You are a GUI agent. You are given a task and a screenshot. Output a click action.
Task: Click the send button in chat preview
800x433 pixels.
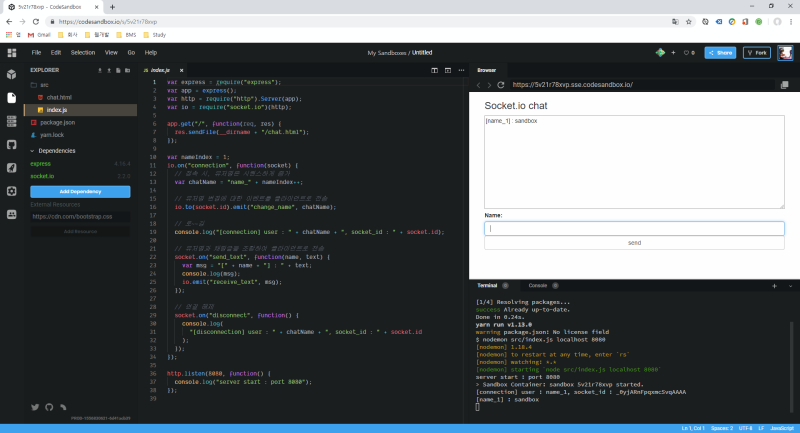pos(634,243)
